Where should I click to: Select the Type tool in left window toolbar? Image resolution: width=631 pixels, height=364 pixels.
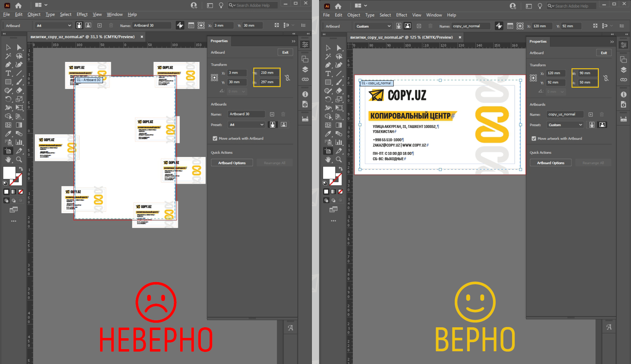tap(8, 73)
